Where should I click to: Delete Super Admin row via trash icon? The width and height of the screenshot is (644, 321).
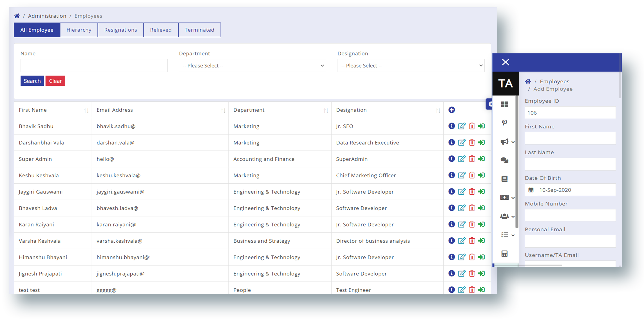tap(472, 159)
